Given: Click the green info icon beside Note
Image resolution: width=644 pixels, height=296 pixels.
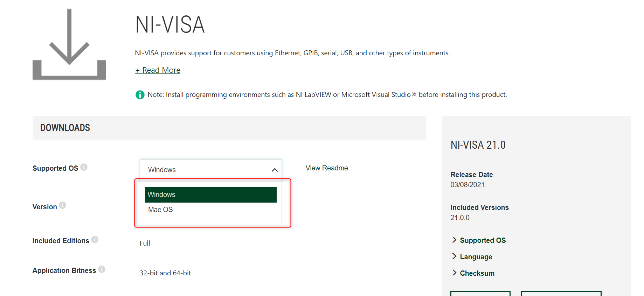Looking at the screenshot, I should 140,95.
